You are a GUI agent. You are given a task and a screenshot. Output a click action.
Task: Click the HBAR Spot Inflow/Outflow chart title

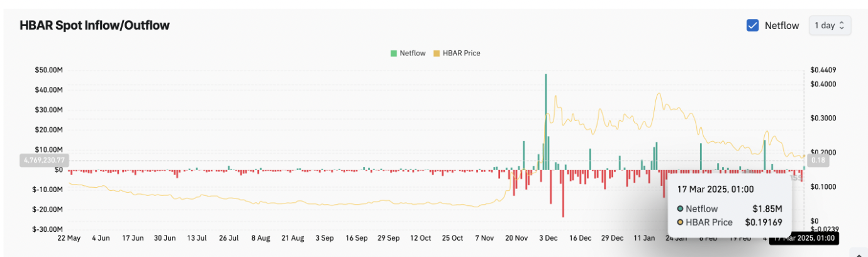94,25
